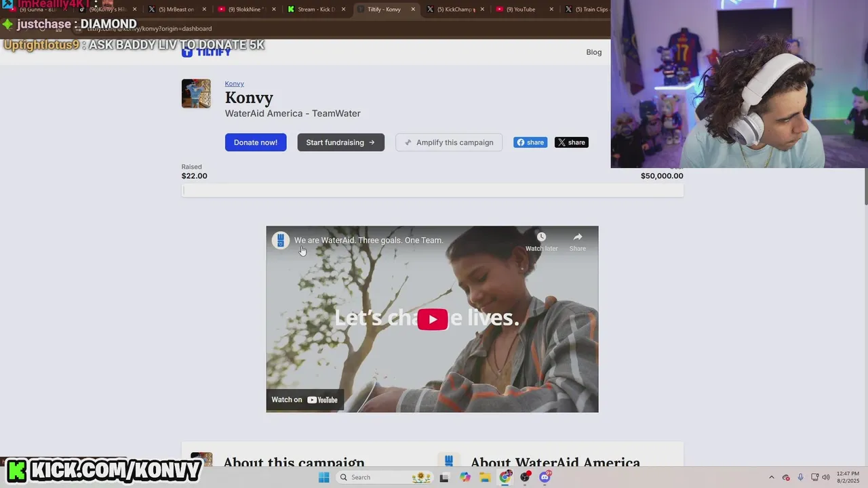This screenshot has height=488, width=868.
Task: Click the WaterAid channel icon on video
Action: tap(281, 240)
